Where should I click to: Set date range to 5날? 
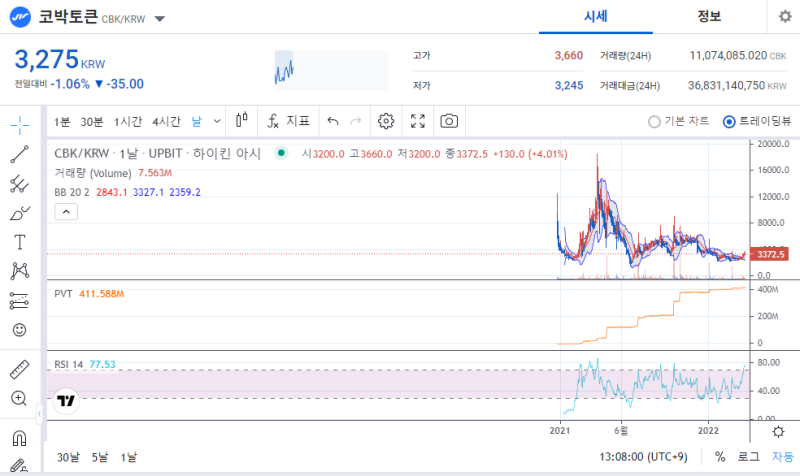[x=100, y=457]
